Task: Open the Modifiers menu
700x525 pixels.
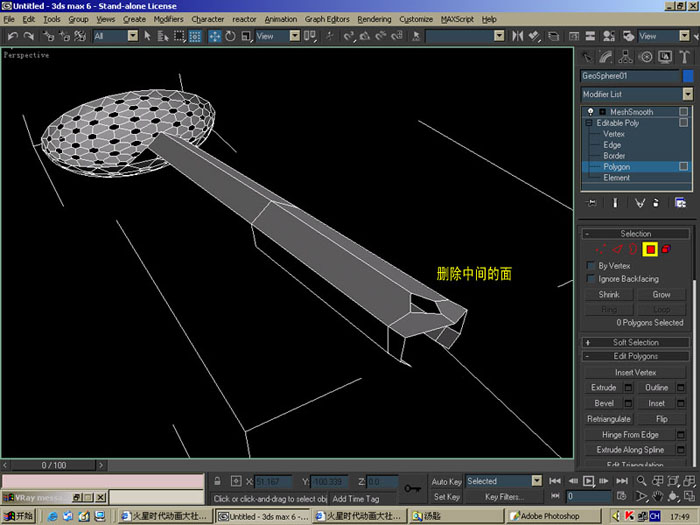Action: (168, 19)
